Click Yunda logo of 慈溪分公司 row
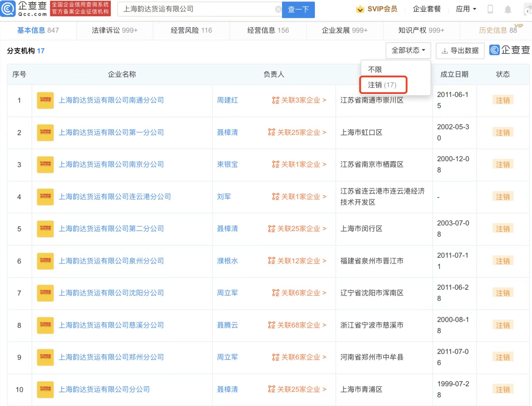532x406 pixels. (45, 325)
